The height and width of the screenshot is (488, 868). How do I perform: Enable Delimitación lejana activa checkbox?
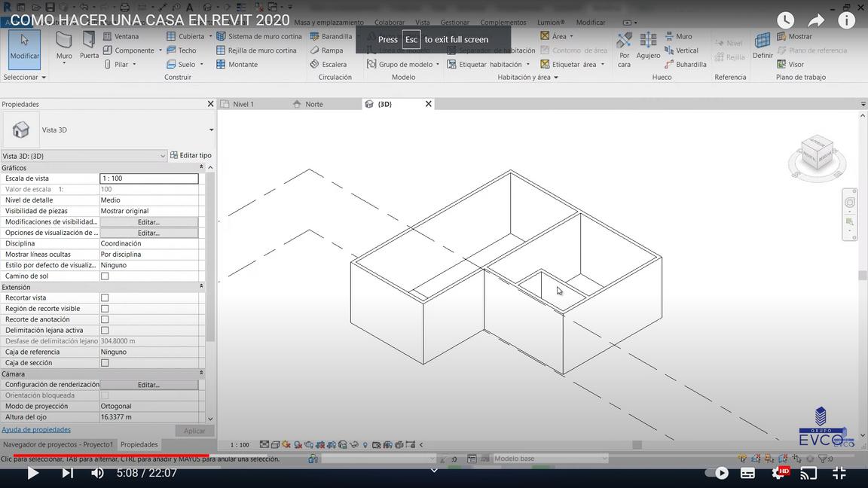click(105, 331)
